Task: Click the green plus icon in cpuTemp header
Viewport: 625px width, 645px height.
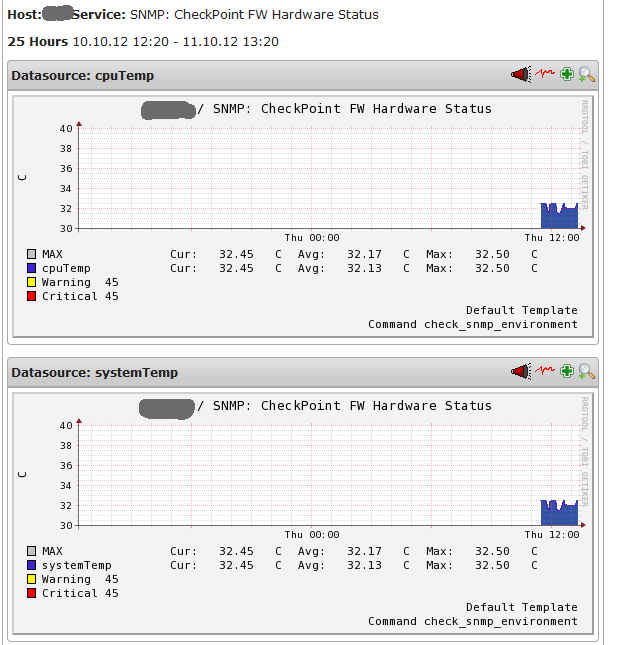Action: tap(567, 74)
